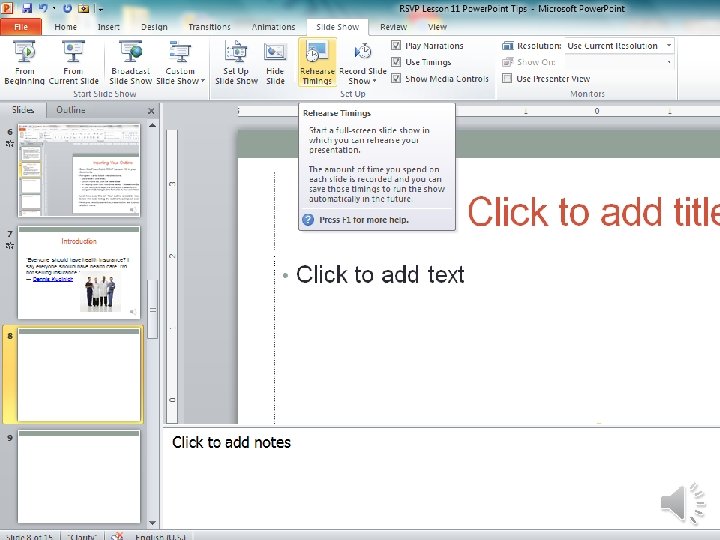Click 'Click to add text' placeholder

[x=380, y=275]
